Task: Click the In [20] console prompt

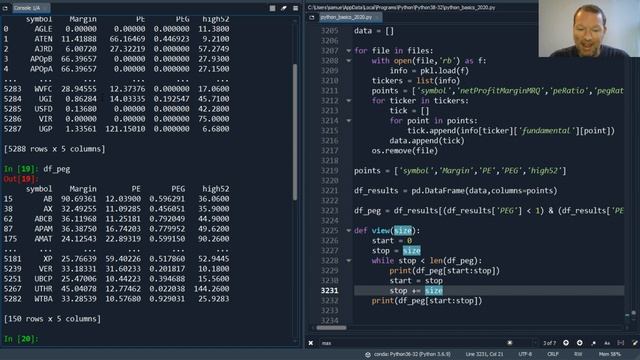Action: pyautogui.click(x=21, y=339)
